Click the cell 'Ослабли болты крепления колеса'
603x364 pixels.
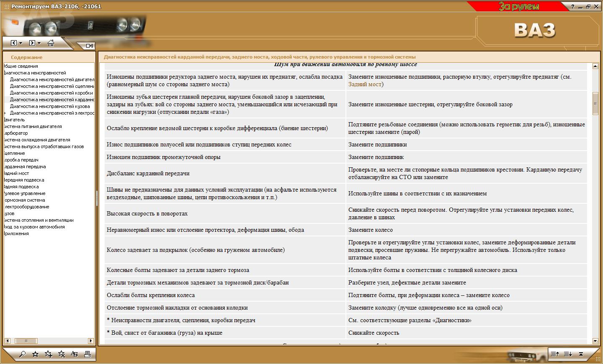151,295
